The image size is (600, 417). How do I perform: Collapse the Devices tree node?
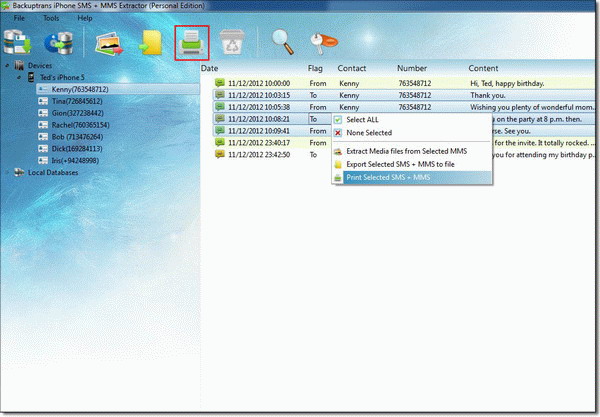[7, 65]
